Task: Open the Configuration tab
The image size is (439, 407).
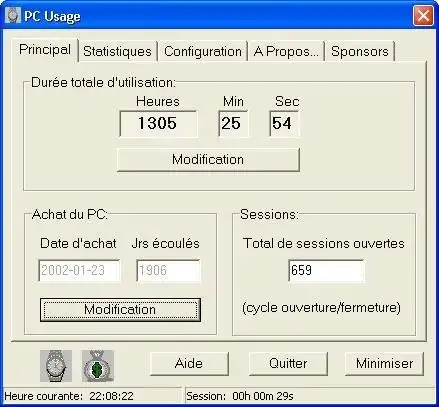Action: click(x=203, y=51)
